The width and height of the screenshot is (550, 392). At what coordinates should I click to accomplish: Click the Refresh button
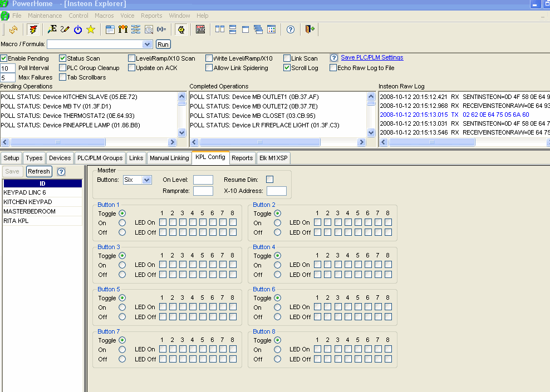(x=39, y=171)
